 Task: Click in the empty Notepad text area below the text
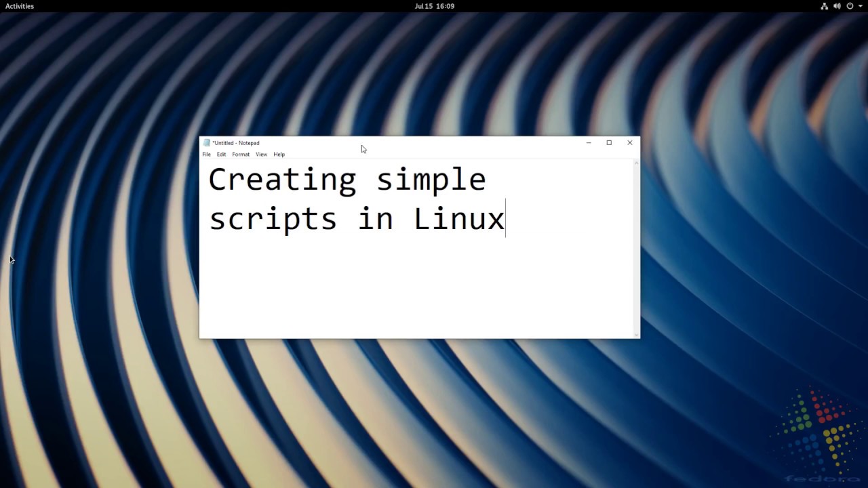[x=417, y=288]
